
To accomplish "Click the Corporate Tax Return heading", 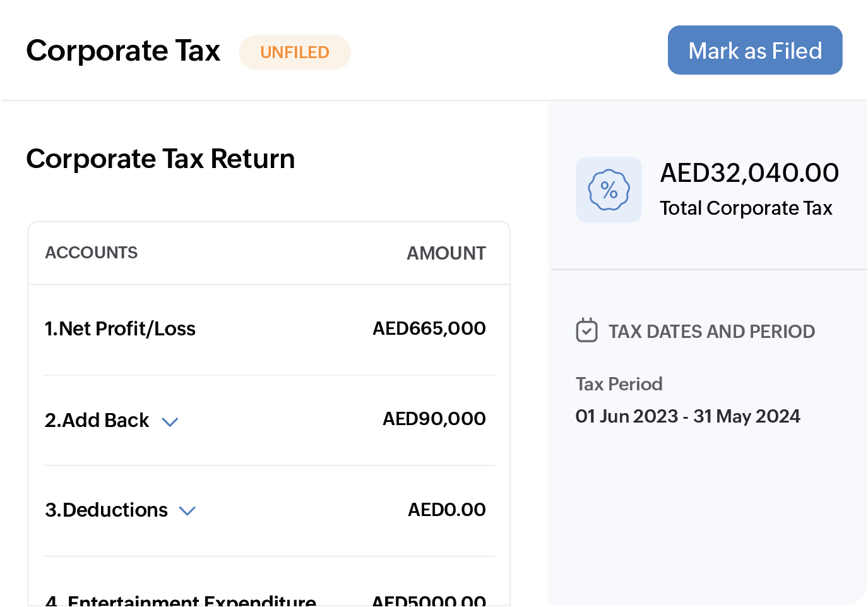I will click(160, 159).
